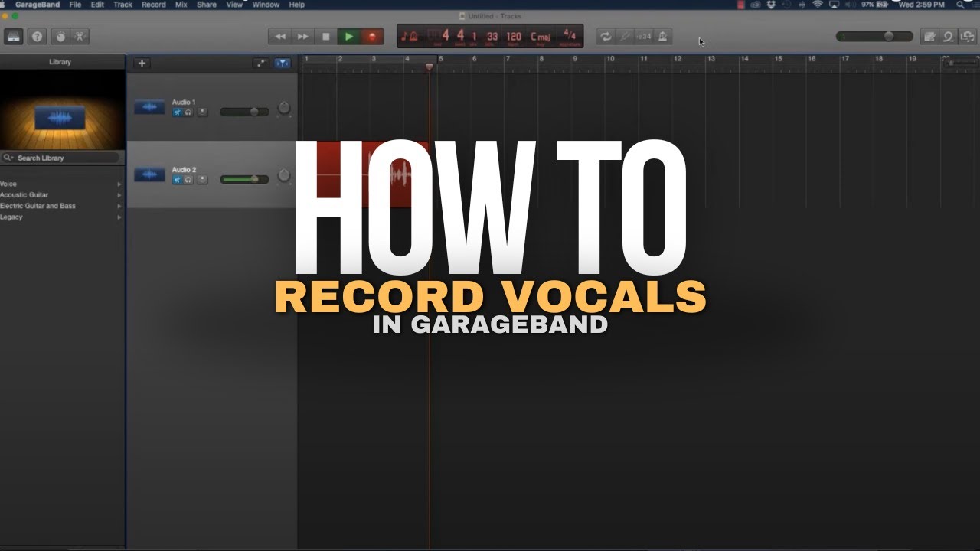Open key signature Cmaj popup
Screen dimensions: 980x551
541,36
